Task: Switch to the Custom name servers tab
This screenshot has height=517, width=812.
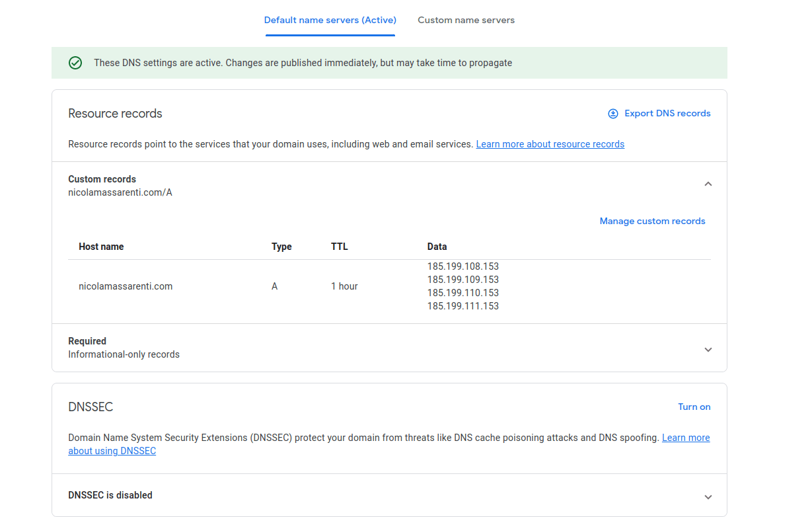Action: pyautogui.click(x=466, y=20)
